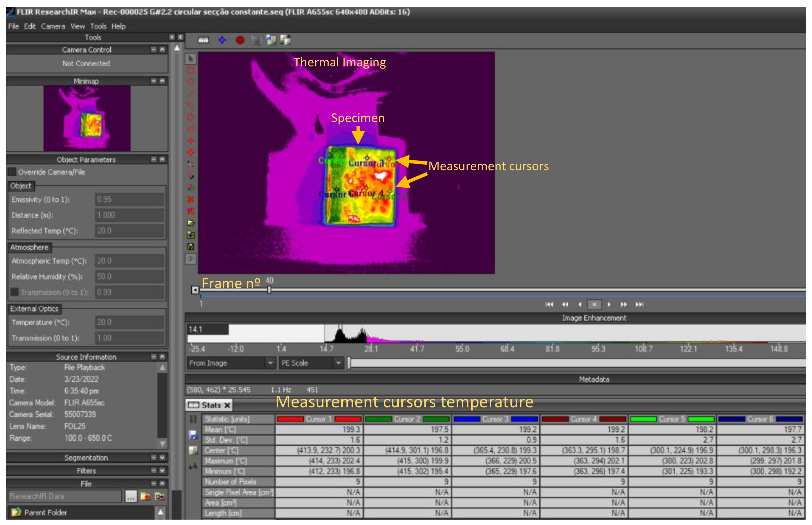
Task: Click the frame position slider handle at 40
Action: coord(269,290)
